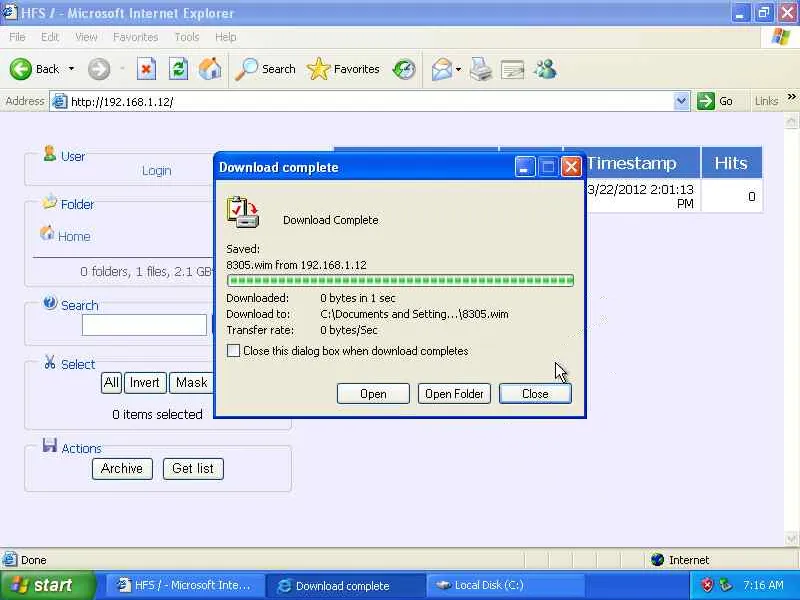This screenshot has height=600, width=800.
Task: Open the Windows Start button
Action: coord(47,585)
